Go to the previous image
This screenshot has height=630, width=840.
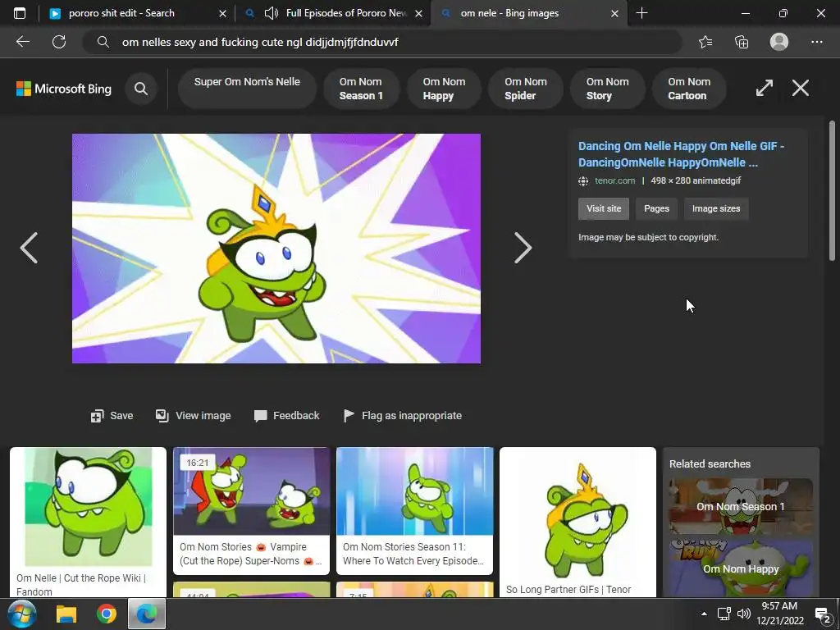tap(29, 248)
